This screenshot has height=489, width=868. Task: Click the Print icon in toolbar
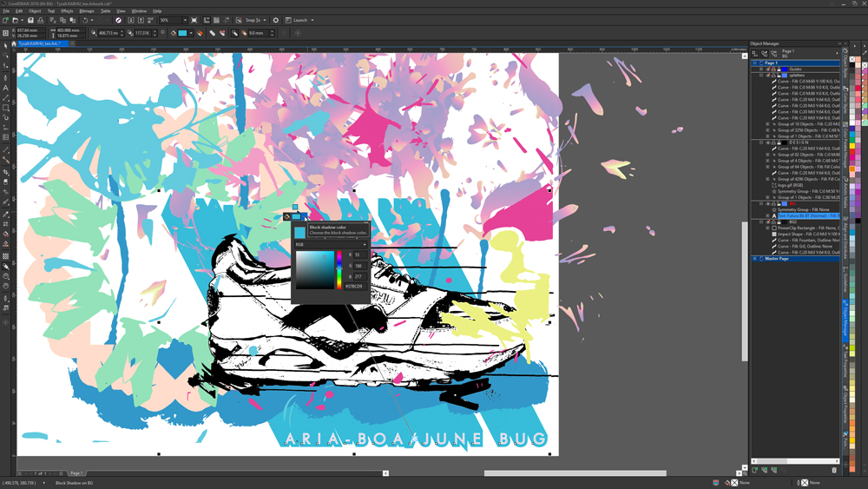(x=40, y=20)
